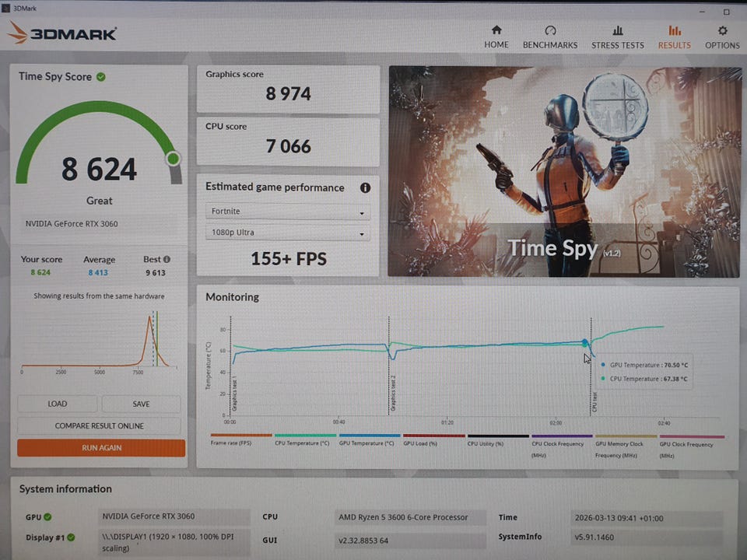Click the GPU Clock Frequency color legend
747x560 pixels.
[691, 440]
